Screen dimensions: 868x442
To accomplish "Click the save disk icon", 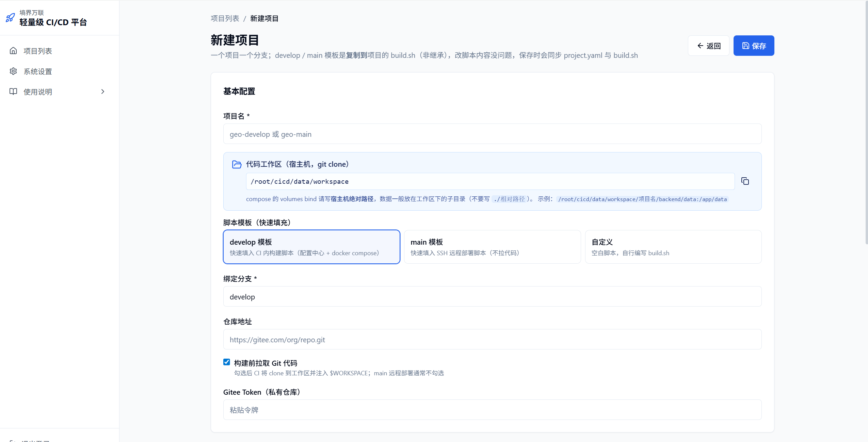I will tap(746, 46).
